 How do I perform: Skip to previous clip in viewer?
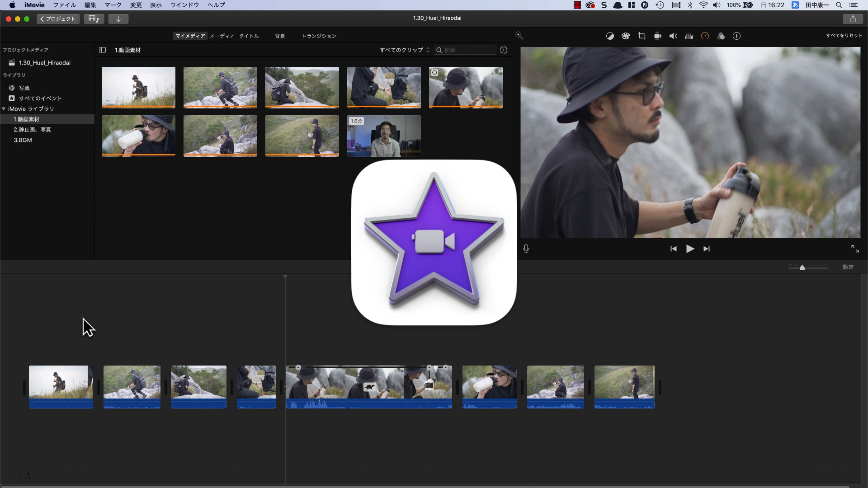point(674,249)
